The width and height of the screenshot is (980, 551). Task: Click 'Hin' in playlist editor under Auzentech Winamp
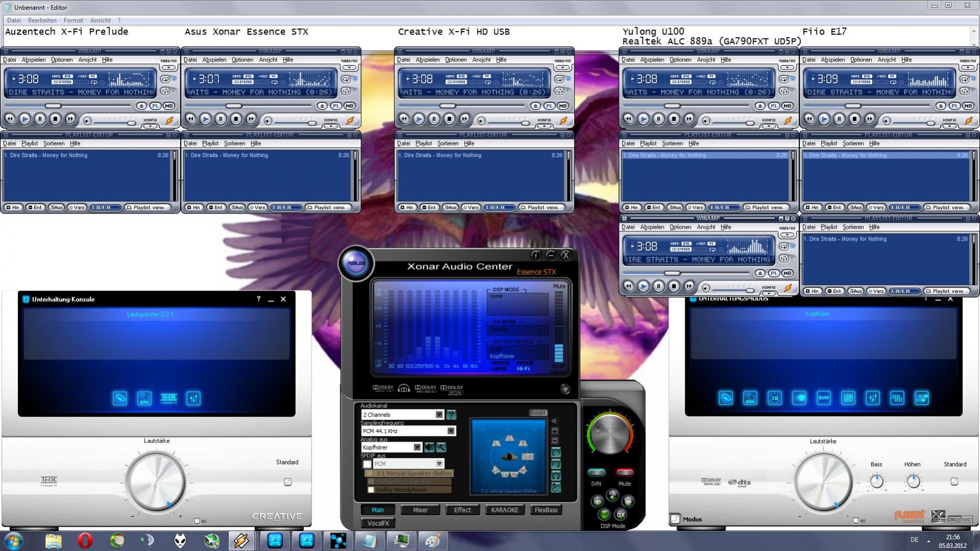click(x=13, y=208)
